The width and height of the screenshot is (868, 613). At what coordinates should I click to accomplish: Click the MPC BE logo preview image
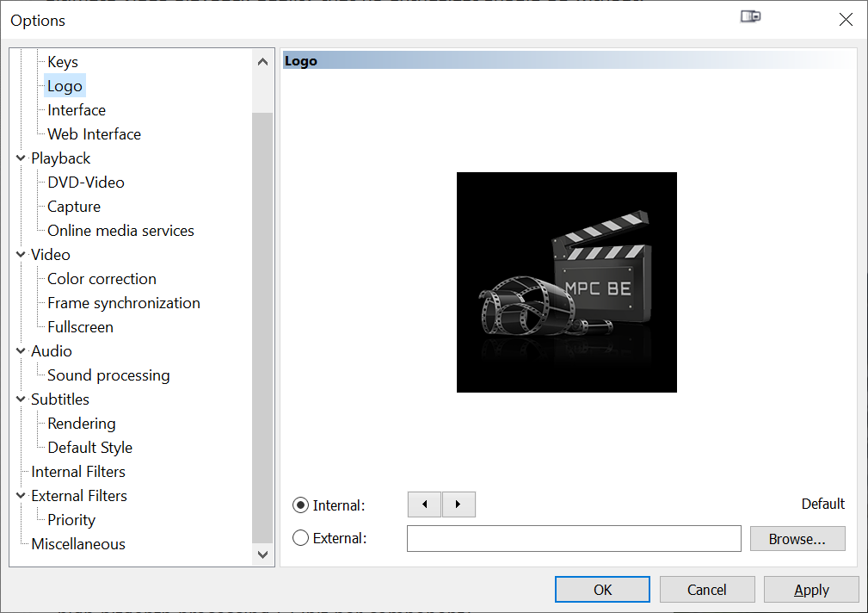[567, 282]
